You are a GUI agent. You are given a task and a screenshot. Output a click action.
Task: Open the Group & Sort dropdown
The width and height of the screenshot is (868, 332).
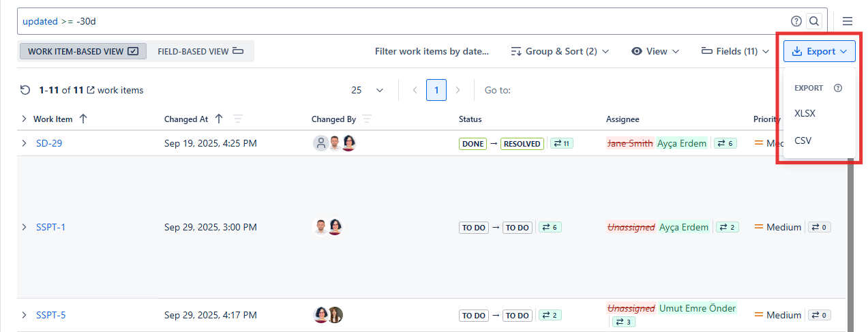click(560, 51)
